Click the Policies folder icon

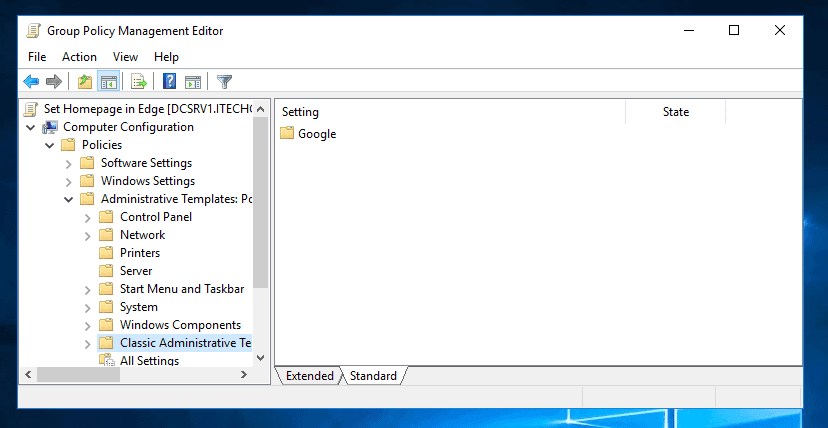click(x=68, y=145)
